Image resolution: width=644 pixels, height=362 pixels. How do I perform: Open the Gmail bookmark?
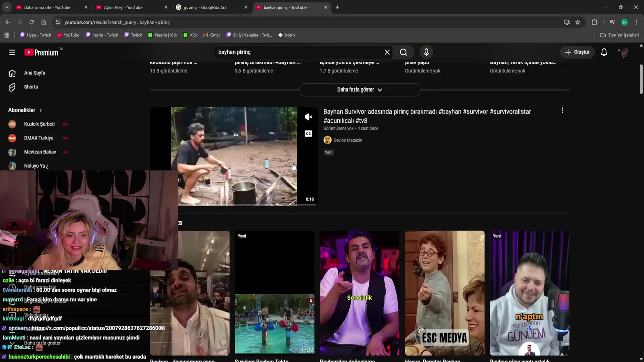click(211, 35)
